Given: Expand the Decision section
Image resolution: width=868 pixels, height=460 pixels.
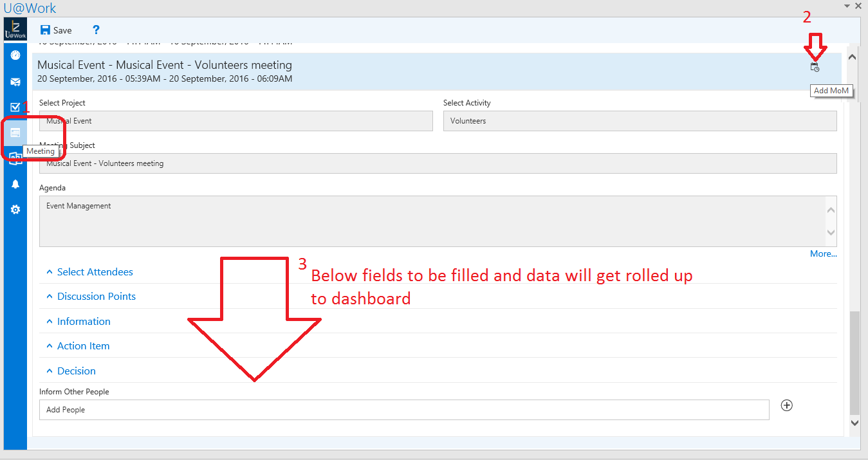Looking at the screenshot, I should pyautogui.click(x=76, y=371).
